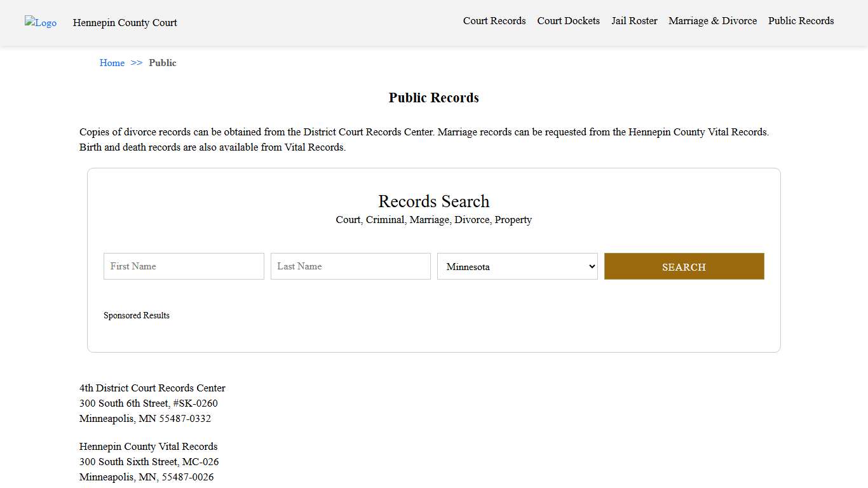This screenshot has height=488, width=868.
Task: Choose a different state from the combo box
Action: pyautogui.click(x=517, y=266)
